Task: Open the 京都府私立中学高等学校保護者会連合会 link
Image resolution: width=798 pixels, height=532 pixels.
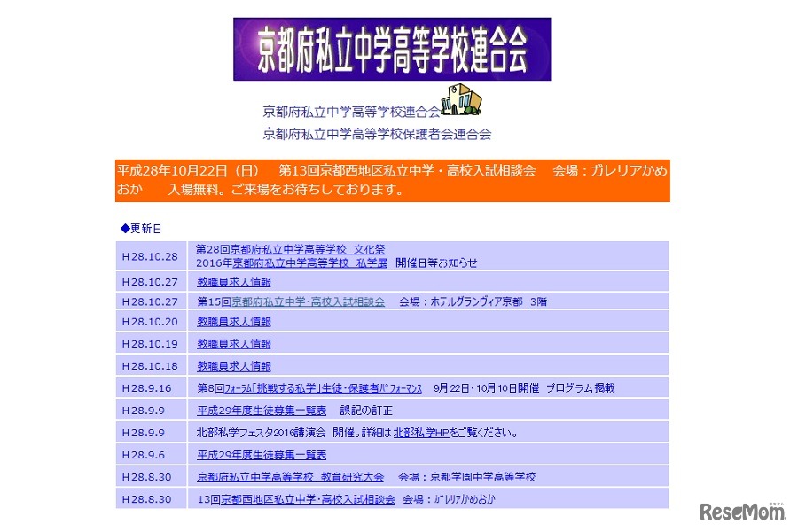Action: (375, 133)
